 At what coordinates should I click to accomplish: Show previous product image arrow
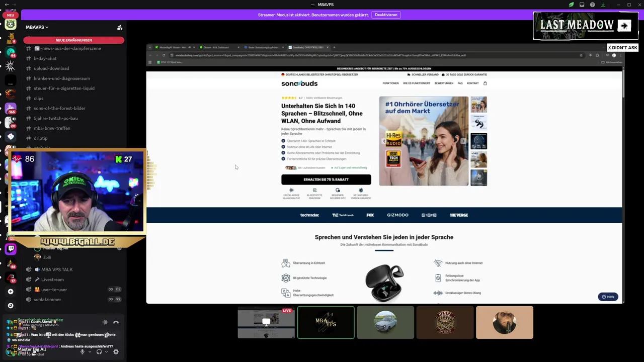click(x=384, y=141)
